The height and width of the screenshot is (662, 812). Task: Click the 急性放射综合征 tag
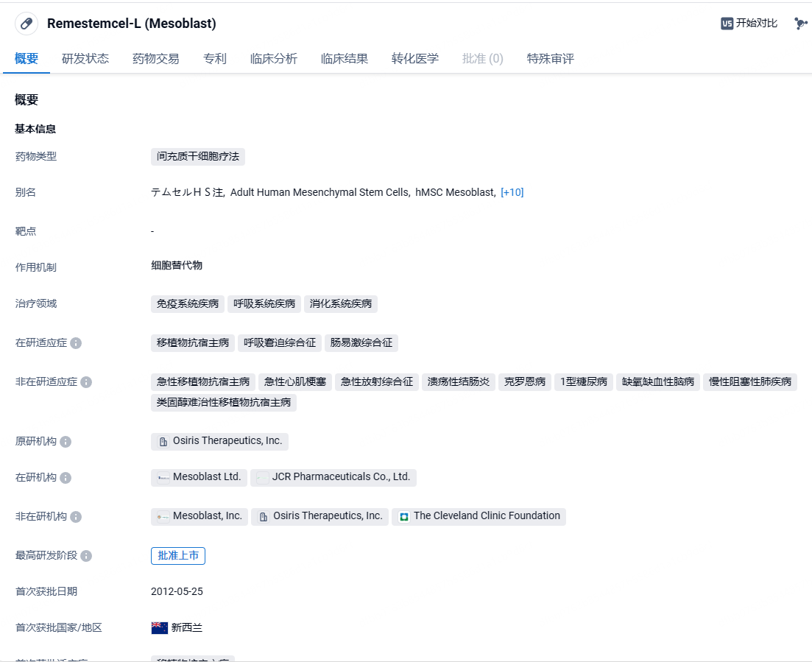tap(377, 381)
